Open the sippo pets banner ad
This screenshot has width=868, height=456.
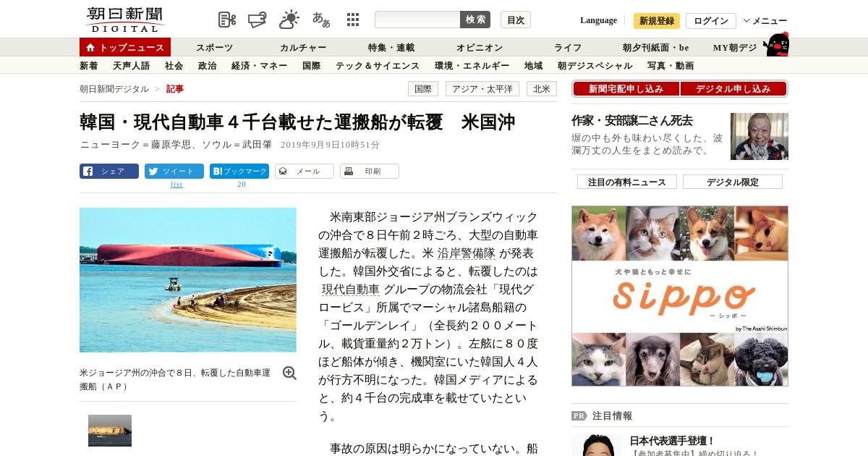(680, 296)
